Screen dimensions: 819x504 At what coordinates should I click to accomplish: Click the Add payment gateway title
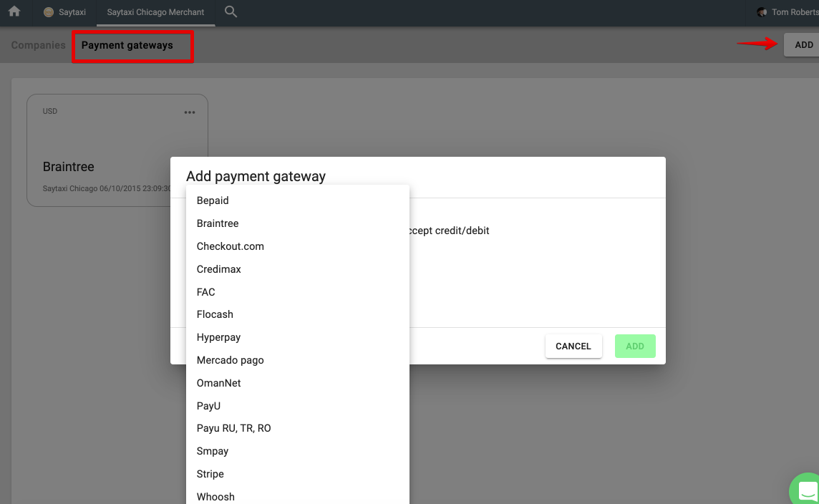(x=256, y=177)
